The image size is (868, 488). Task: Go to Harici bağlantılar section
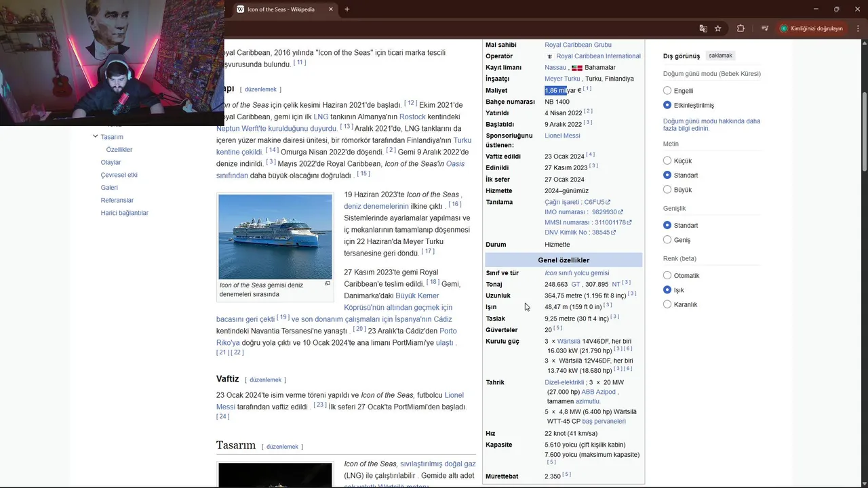click(x=124, y=213)
